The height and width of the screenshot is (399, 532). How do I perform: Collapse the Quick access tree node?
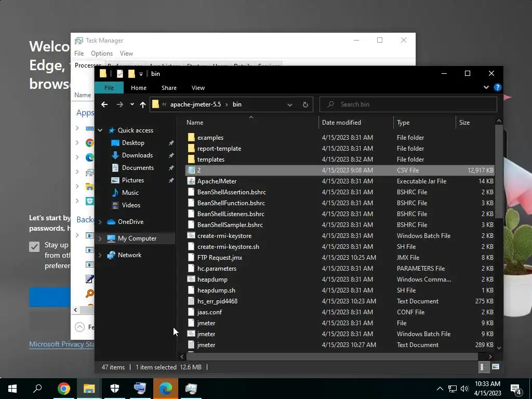tap(100, 130)
